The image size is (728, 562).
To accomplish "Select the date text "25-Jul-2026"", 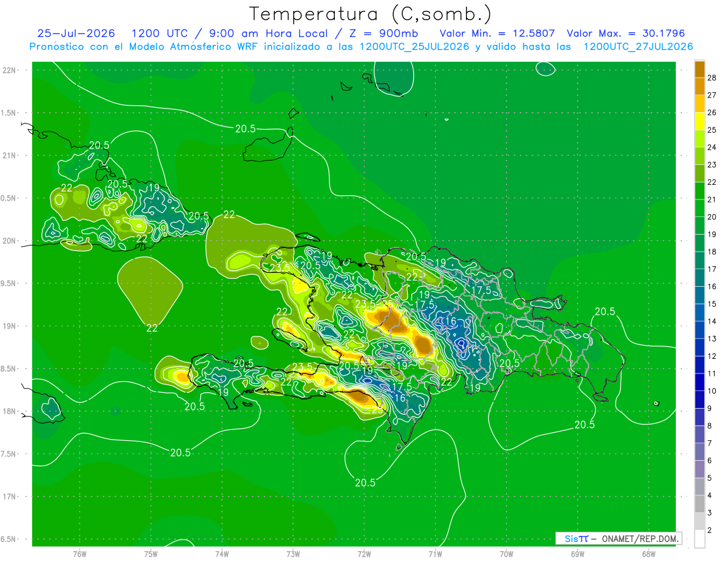I will click(x=76, y=33).
